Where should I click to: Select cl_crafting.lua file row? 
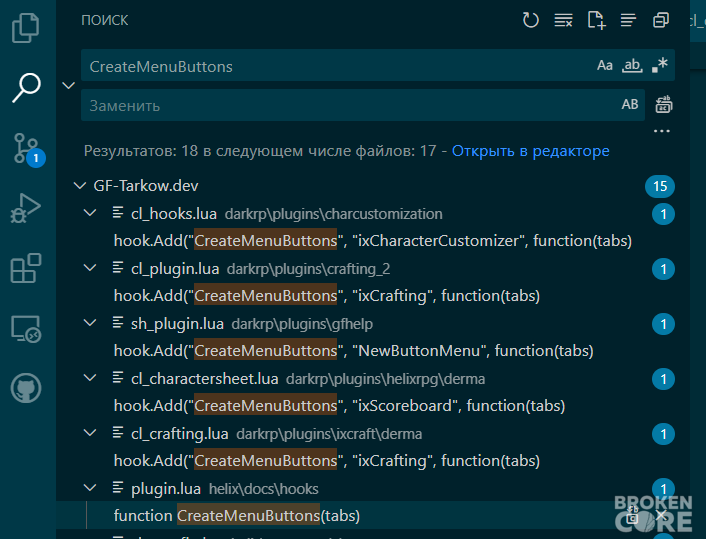[373, 433]
